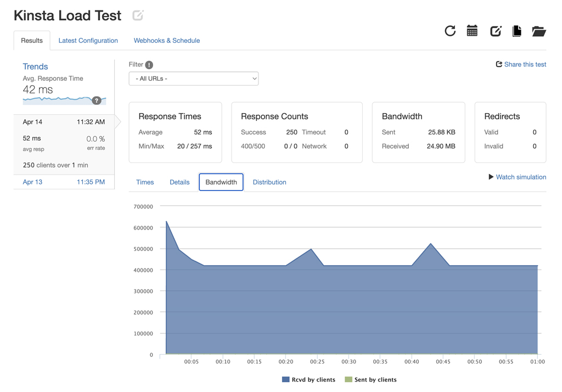Select the Apr 13 11:35 PM result
562x392 pixels.
pyautogui.click(x=64, y=182)
